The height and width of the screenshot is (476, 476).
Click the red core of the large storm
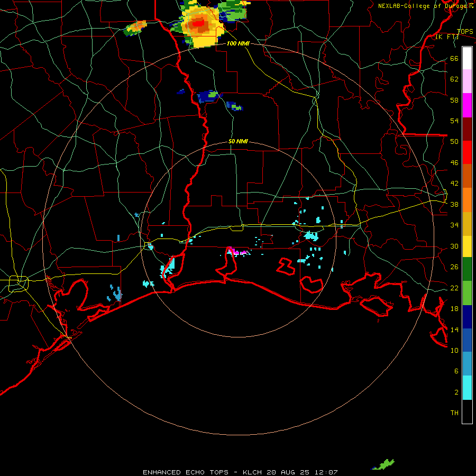point(198,23)
